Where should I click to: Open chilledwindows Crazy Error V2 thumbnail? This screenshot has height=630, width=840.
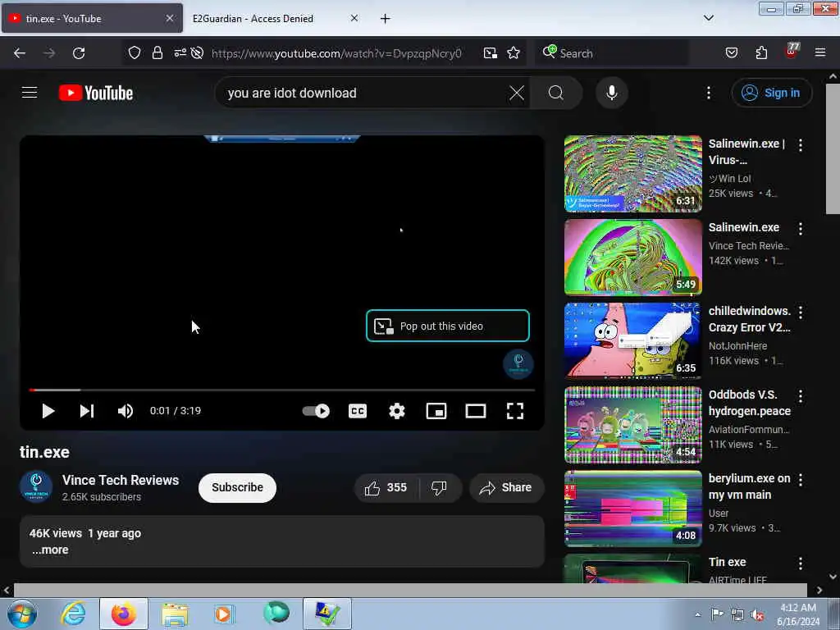pyautogui.click(x=632, y=340)
